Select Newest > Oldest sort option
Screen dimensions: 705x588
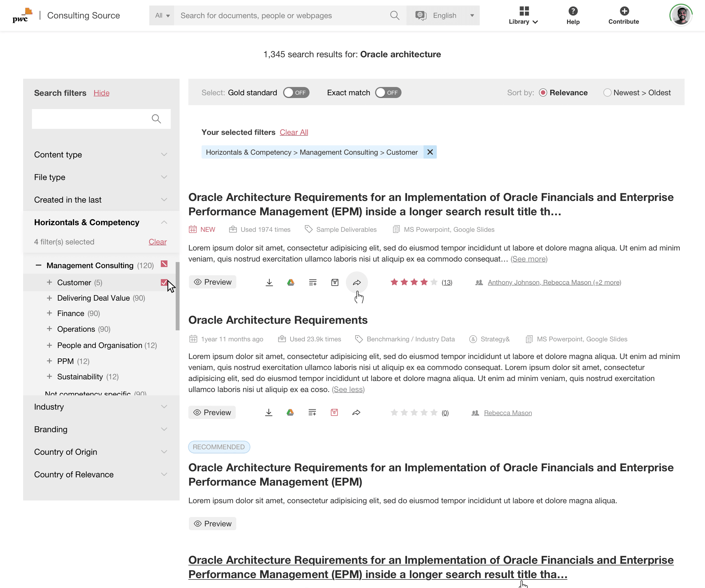(x=607, y=92)
